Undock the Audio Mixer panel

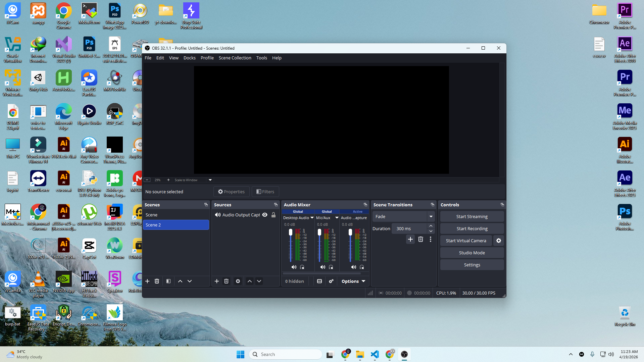(x=365, y=205)
